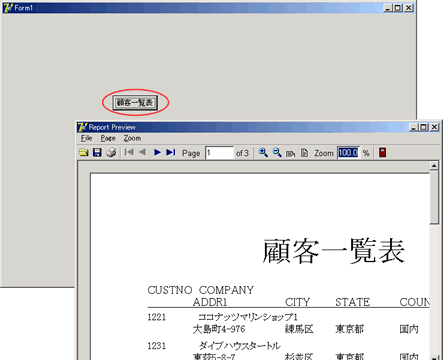Save the report with the floppy icon
This screenshot has width=443, height=360.
pyautogui.click(x=97, y=153)
